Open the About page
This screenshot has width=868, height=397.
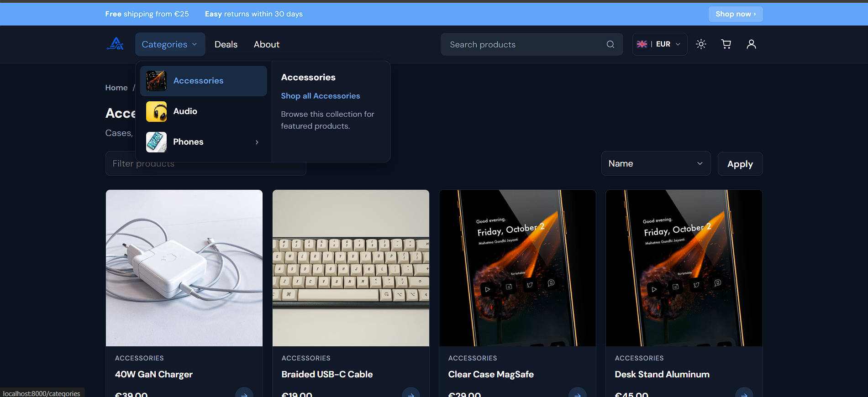pyautogui.click(x=267, y=44)
